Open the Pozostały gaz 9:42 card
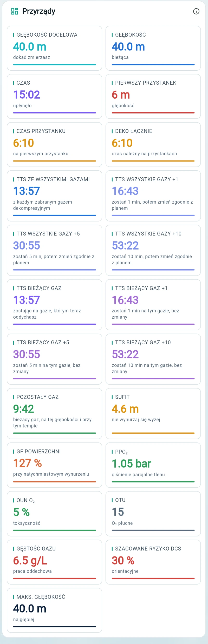Viewport: 208px width, 644px height. [55, 413]
